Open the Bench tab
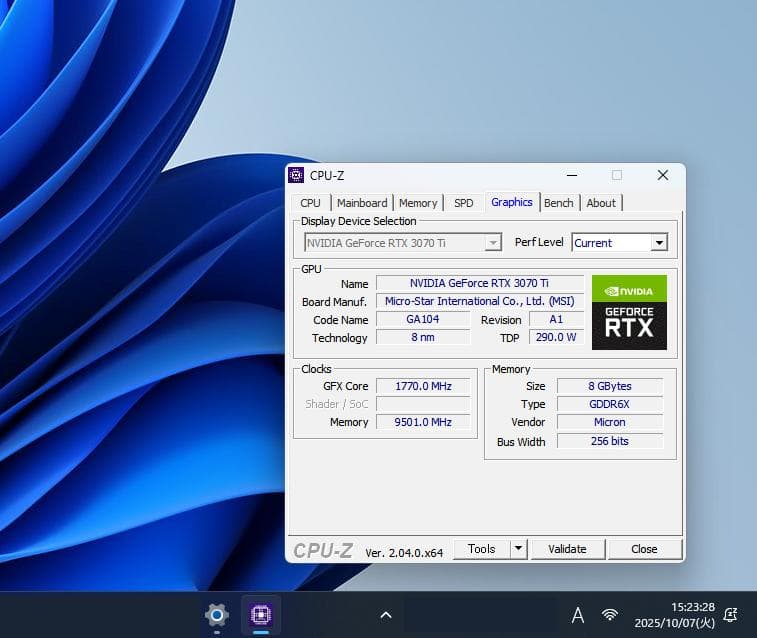The width and height of the screenshot is (757, 638). (x=559, y=203)
